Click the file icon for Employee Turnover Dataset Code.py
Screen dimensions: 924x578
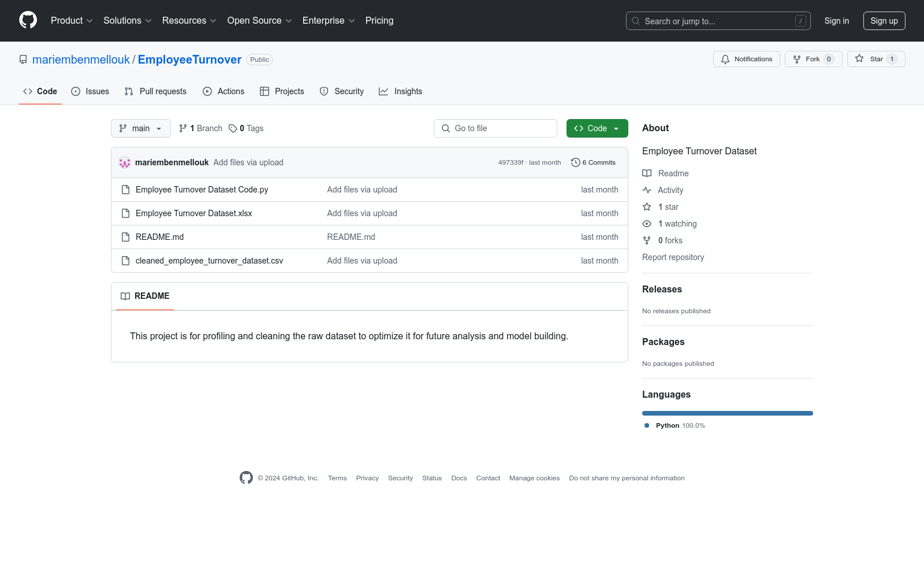coord(125,190)
